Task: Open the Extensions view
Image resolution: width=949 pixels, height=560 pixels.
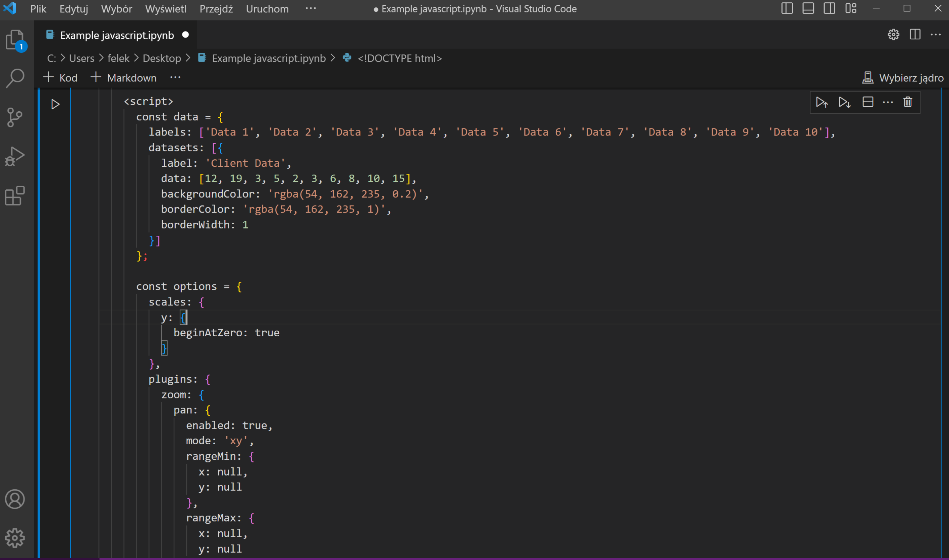Action: (15, 196)
